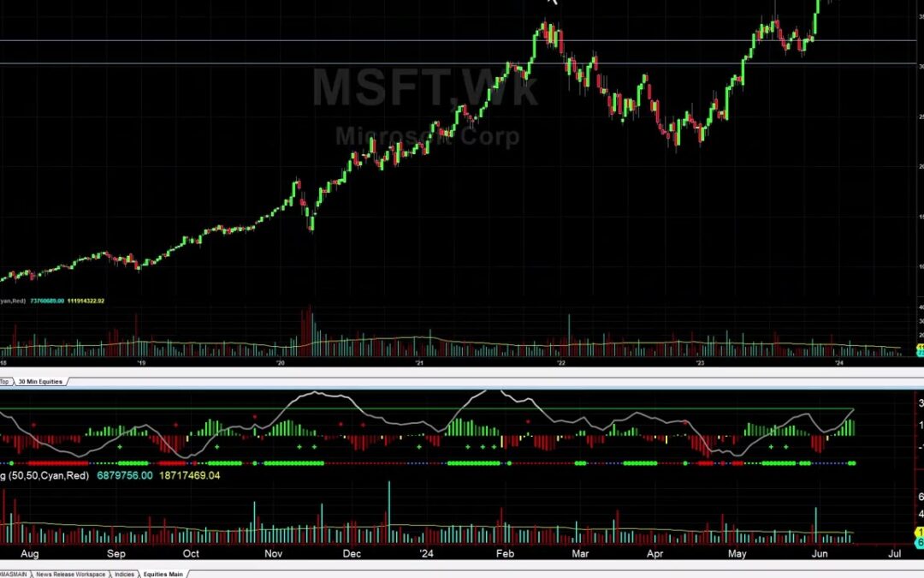The width and height of the screenshot is (924, 578).
Task: Click the '24 label on lower time axis
Action: coord(426,554)
